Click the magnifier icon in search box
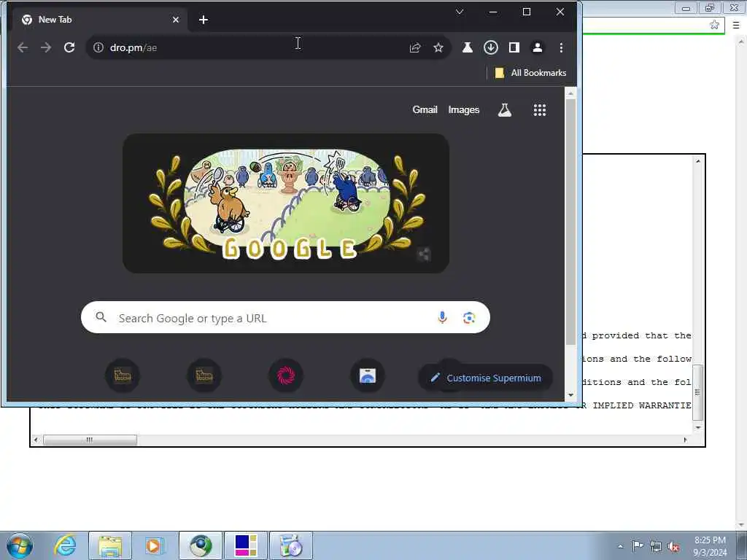Screen dimensions: 747x560 point(101,317)
